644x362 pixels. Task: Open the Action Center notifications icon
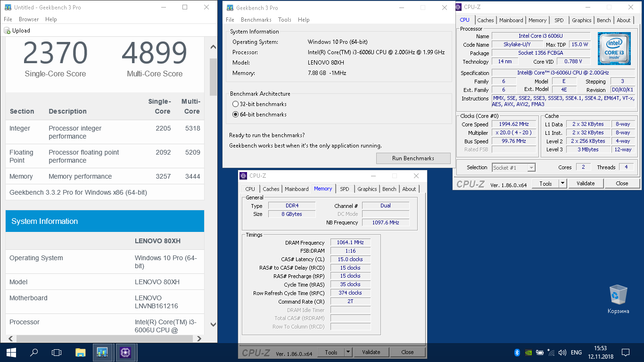[x=626, y=352]
